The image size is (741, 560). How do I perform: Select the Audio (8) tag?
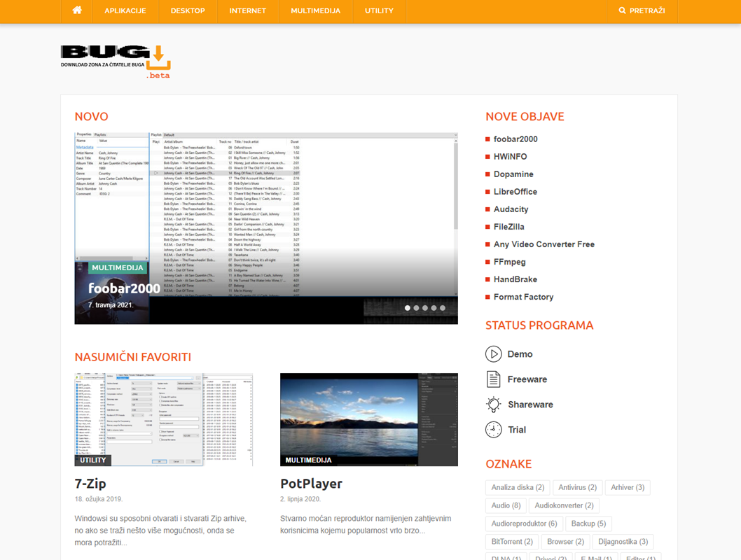[x=506, y=505]
